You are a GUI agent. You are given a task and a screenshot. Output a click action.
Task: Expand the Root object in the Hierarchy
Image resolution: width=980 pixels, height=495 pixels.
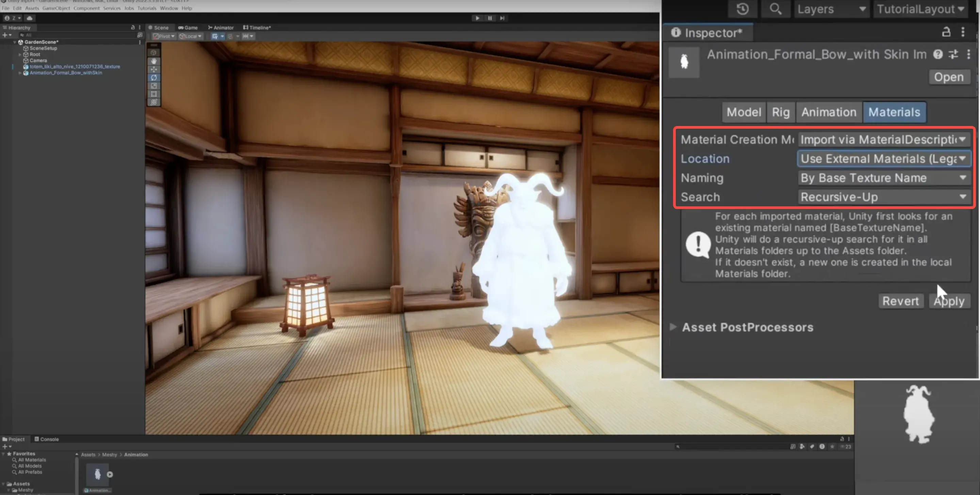tap(20, 54)
